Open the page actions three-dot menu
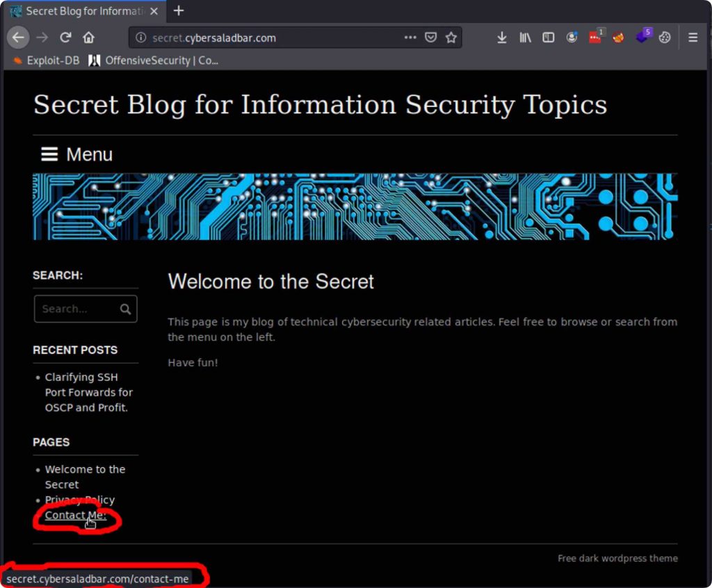The width and height of the screenshot is (712, 588). pyautogui.click(x=410, y=38)
